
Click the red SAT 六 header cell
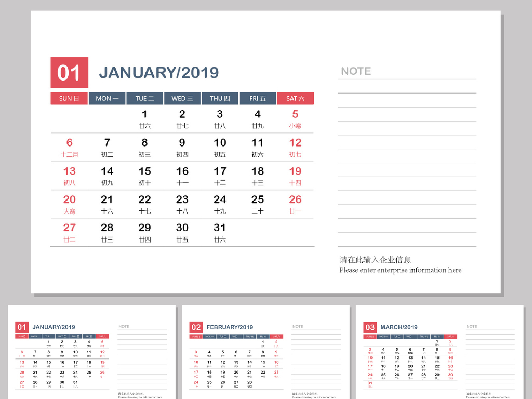(x=295, y=98)
